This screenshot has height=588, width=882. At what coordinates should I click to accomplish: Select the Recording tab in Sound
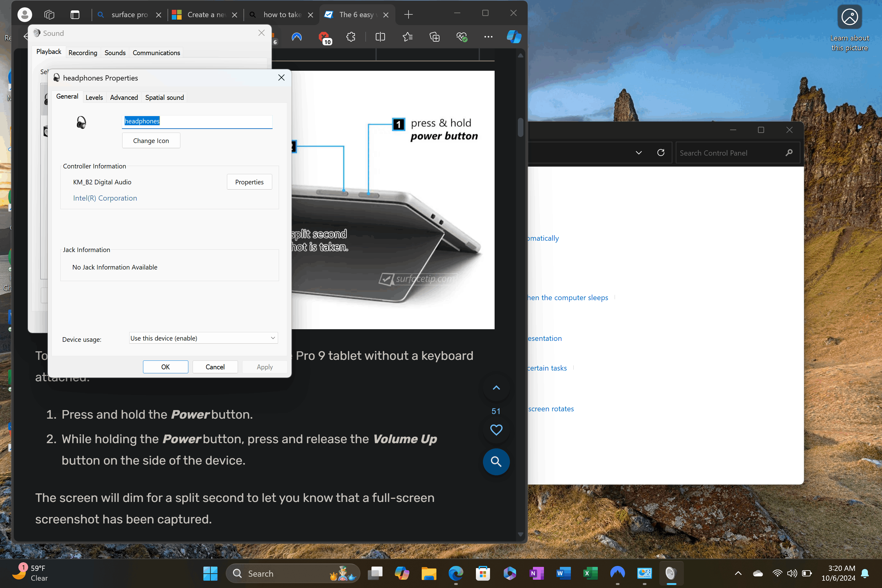click(82, 53)
